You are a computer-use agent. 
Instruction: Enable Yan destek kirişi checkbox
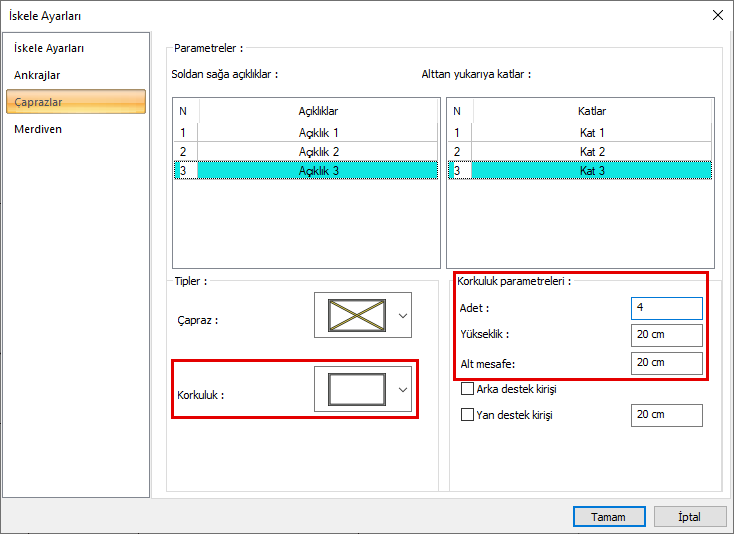(467, 415)
